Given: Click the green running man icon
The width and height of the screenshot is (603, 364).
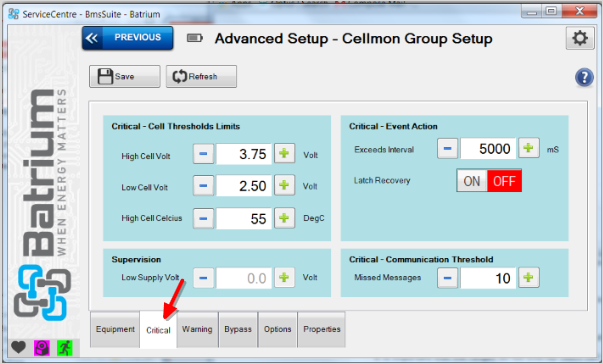Looking at the screenshot, I should click(65, 348).
